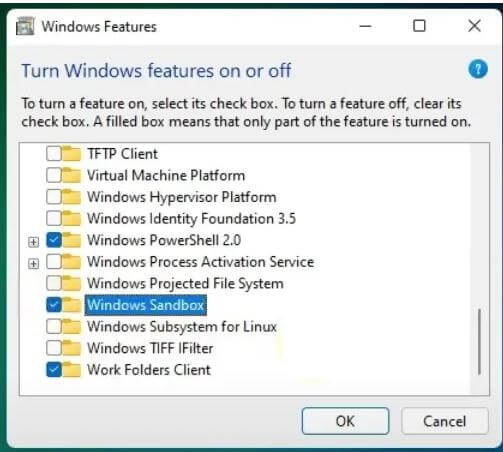The width and height of the screenshot is (503, 452).
Task: Click the Windows PowerShell 2.0 folder icon
Action: click(x=71, y=240)
